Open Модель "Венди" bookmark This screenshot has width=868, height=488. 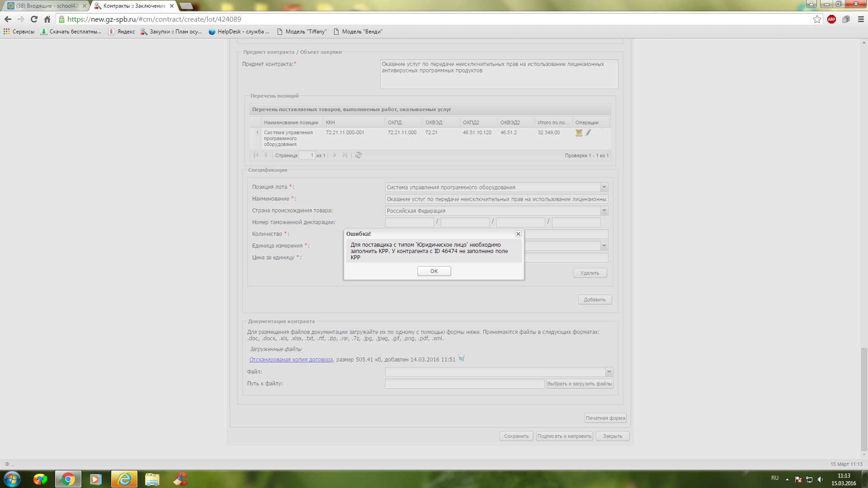pyautogui.click(x=358, y=32)
